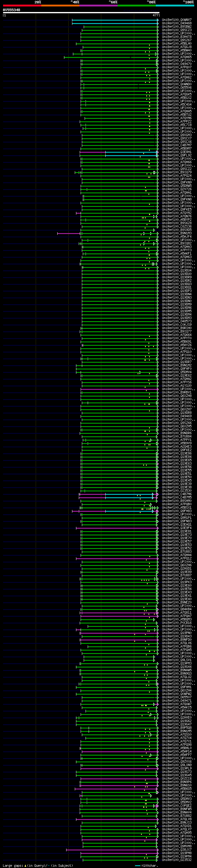Open hit UniRef100_Q9SZ67

tap(176, 40)
